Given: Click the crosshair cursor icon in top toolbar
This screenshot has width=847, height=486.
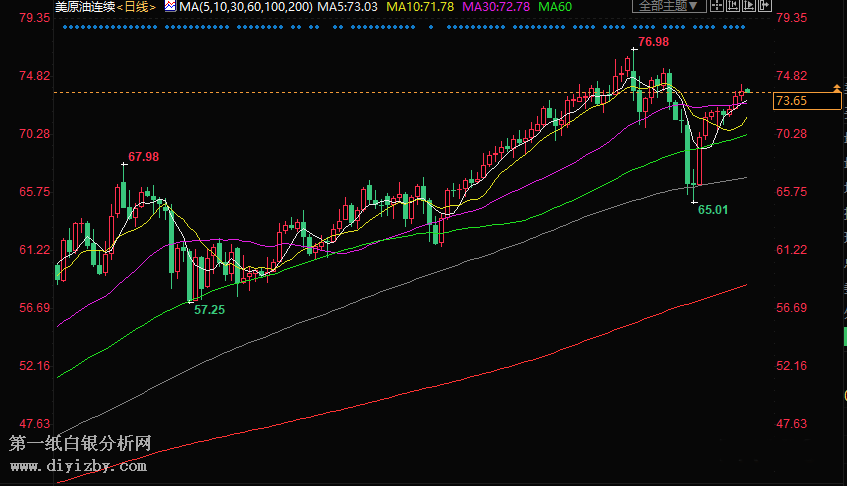Looking at the screenshot, I should coord(717,5).
